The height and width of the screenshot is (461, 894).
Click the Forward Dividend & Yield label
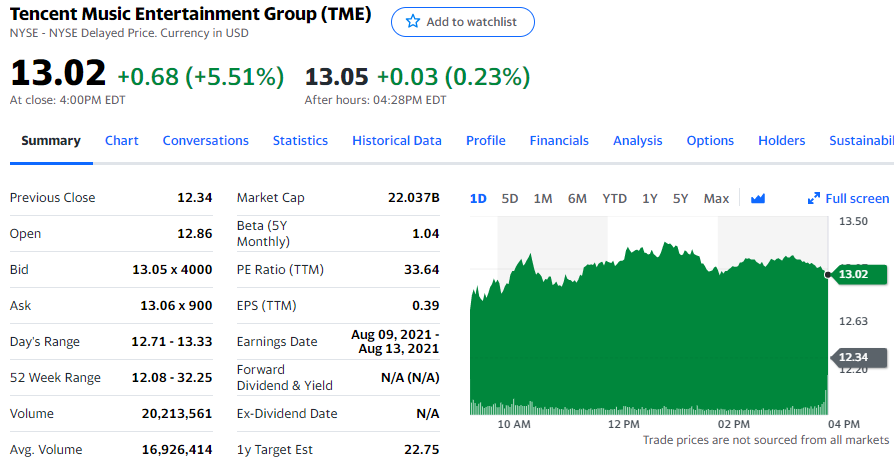pyautogui.click(x=285, y=378)
